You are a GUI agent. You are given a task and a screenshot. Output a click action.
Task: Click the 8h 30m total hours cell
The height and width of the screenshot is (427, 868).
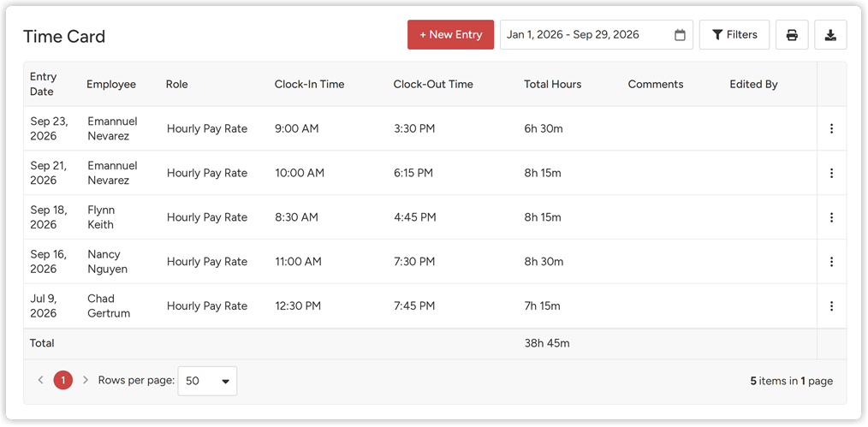[544, 262]
